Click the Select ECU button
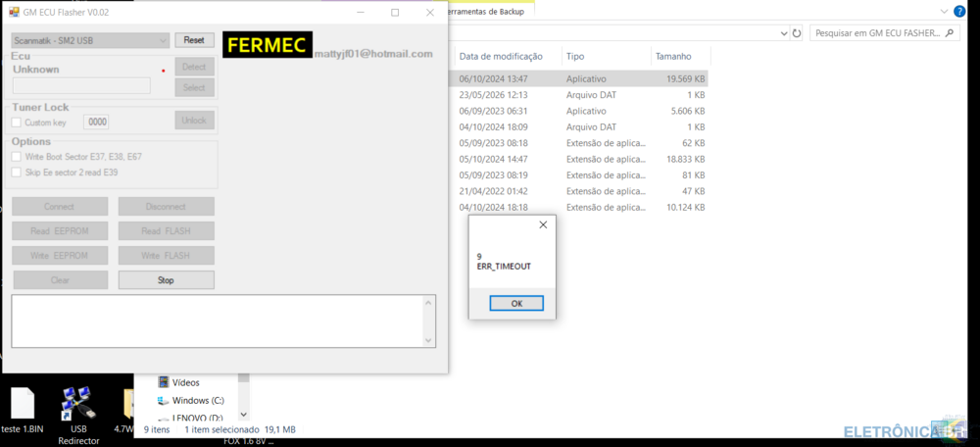This screenshot has width=980, height=447. point(194,87)
